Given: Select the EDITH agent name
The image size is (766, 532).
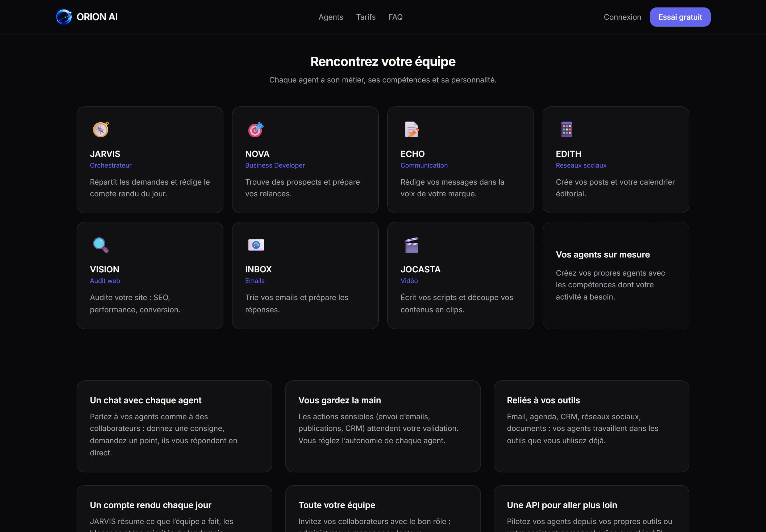Looking at the screenshot, I should [x=568, y=154].
